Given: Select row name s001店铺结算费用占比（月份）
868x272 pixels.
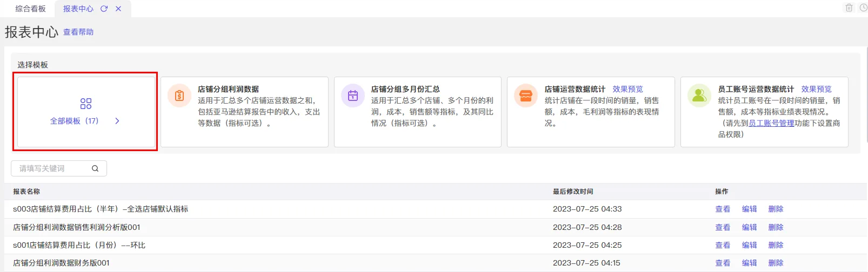Looking at the screenshot, I should coord(79,245).
